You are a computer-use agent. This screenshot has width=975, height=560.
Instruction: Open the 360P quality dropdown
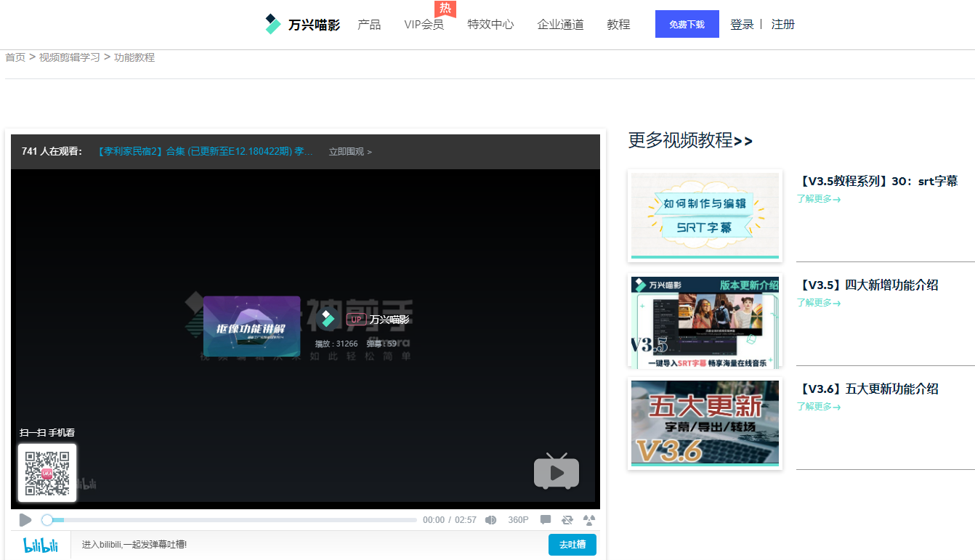tap(517, 519)
